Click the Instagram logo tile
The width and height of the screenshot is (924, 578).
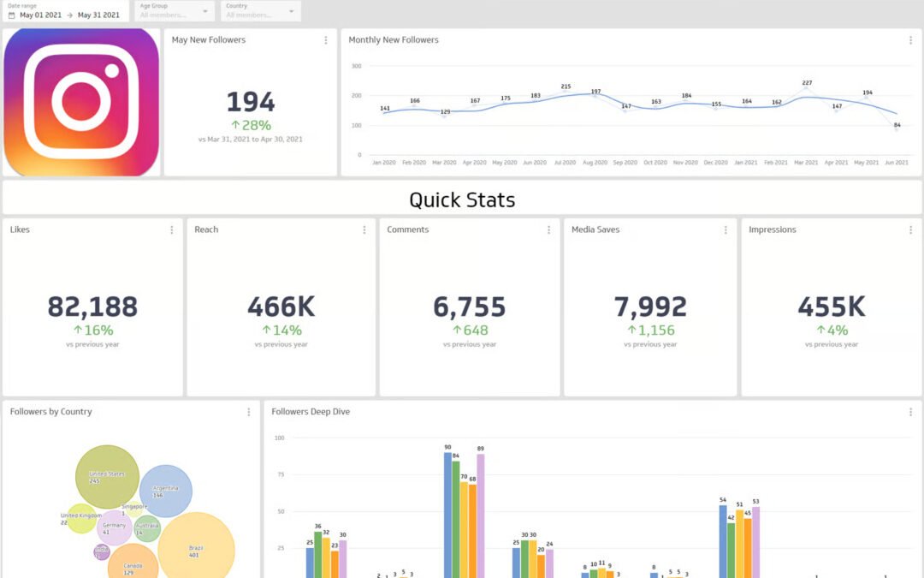81,101
